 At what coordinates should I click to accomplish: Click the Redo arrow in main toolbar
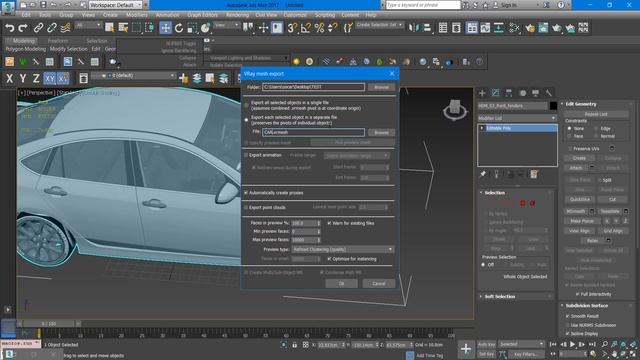pos(23,28)
